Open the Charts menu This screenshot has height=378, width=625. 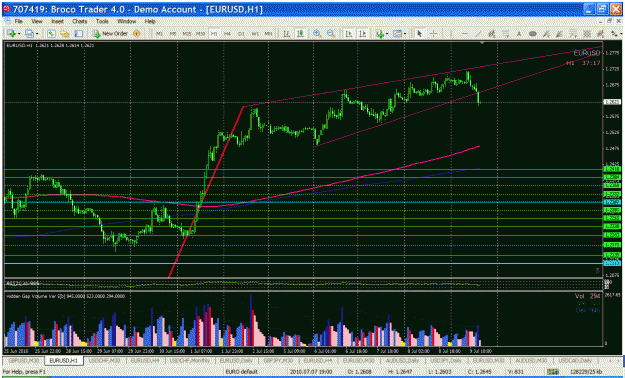coord(80,21)
